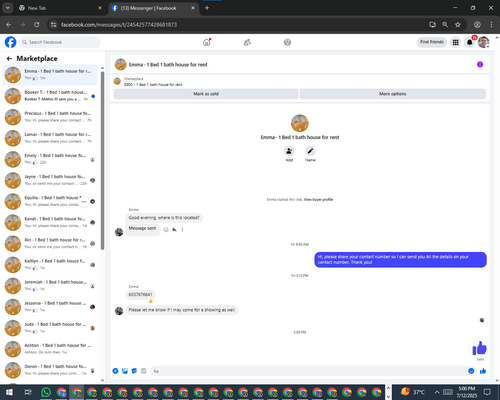
Task: Open Windows Start menu
Action: (9, 392)
